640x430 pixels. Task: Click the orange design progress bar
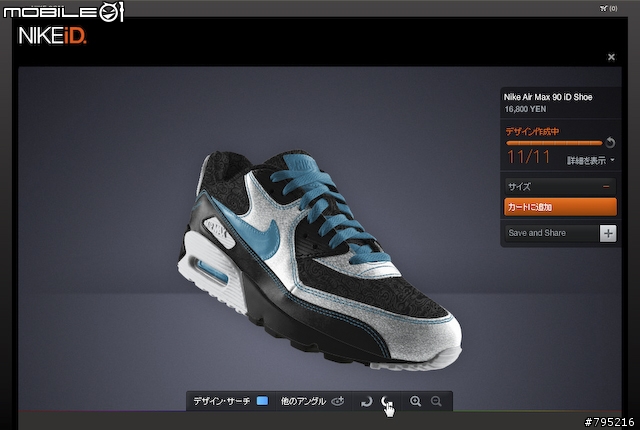(x=554, y=143)
